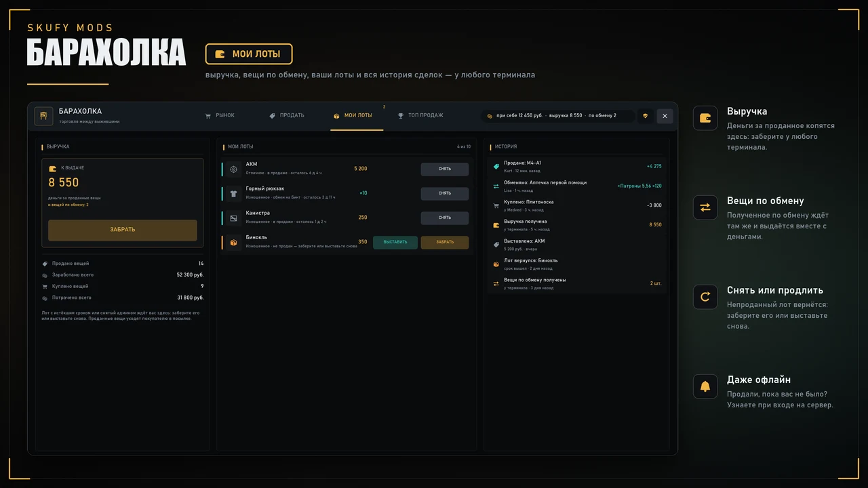The height and width of the screenshot is (488, 868).
Task: Click the Канистра lot item icon
Action: point(233,218)
